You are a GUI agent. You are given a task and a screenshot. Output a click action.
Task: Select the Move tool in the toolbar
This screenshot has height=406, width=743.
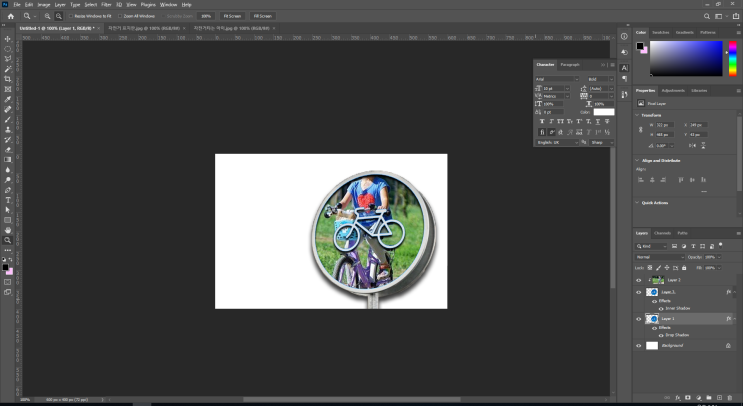pos(8,37)
